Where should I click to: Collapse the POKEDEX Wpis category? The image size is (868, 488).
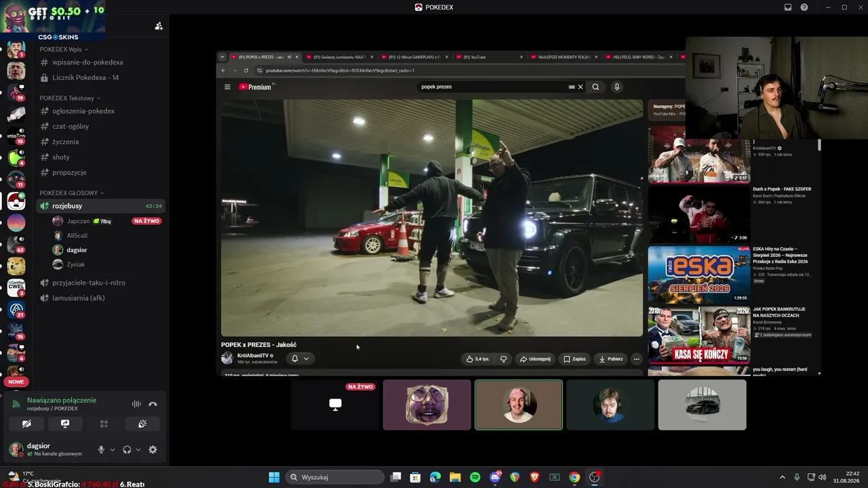pyautogui.click(x=64, y=49)
